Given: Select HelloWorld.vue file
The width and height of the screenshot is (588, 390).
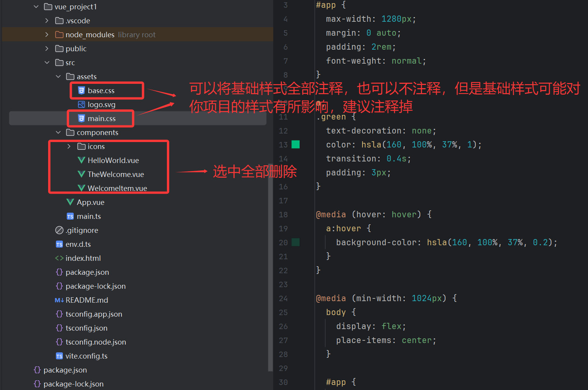Looking at the screenshot, I should click(113, 160).
